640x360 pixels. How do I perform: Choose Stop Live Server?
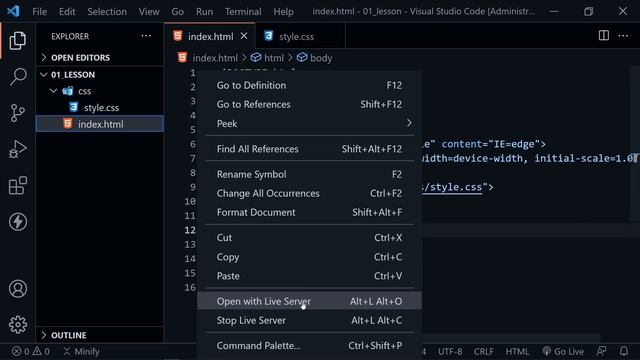(x=309, y=320)
